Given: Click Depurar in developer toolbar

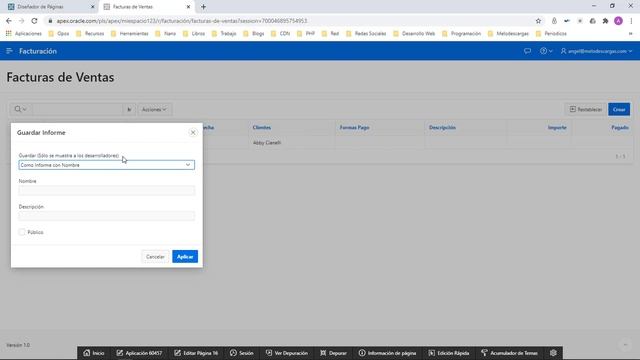Looking at the screenshot, I should tap(333, 353).
